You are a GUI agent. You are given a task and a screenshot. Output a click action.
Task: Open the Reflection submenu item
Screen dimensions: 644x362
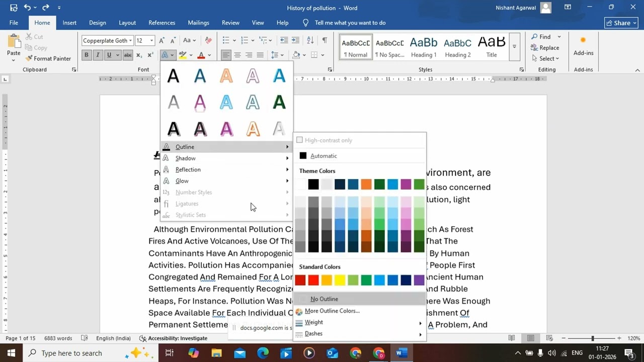[x=226, y=169]
